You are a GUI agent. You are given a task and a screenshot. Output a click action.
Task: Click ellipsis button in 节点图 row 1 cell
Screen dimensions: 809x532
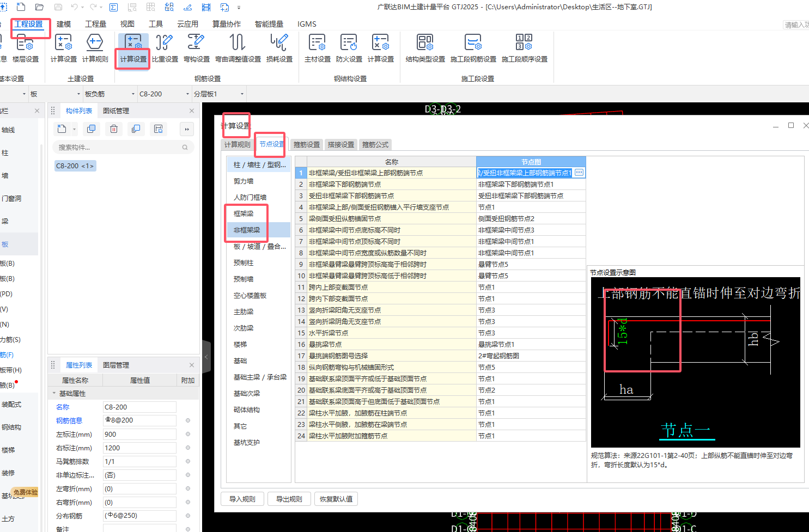tap(579, 173)
